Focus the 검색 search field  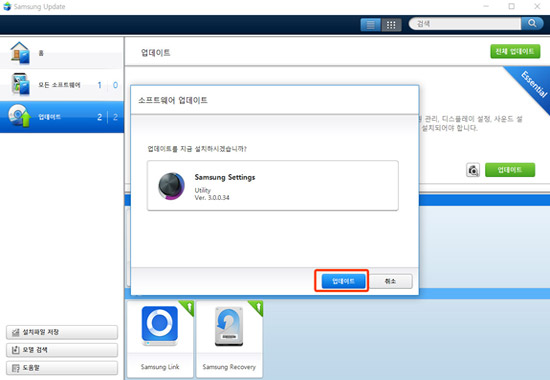tap(465, 24)
